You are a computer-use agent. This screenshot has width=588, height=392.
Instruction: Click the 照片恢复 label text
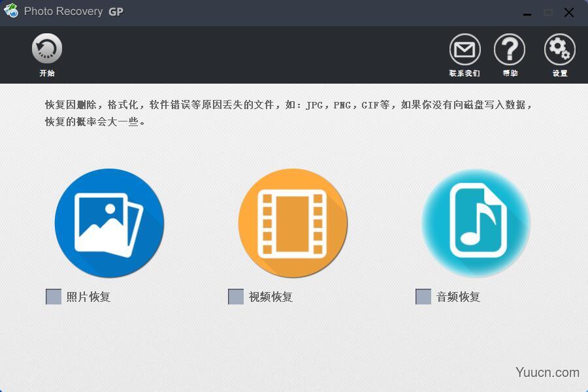[x=88, y=297]
